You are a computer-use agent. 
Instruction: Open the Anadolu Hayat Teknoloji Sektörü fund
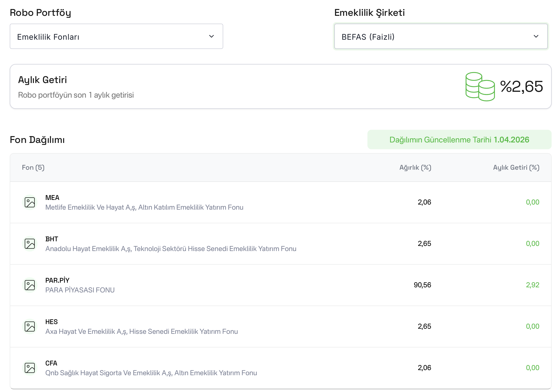171,249
